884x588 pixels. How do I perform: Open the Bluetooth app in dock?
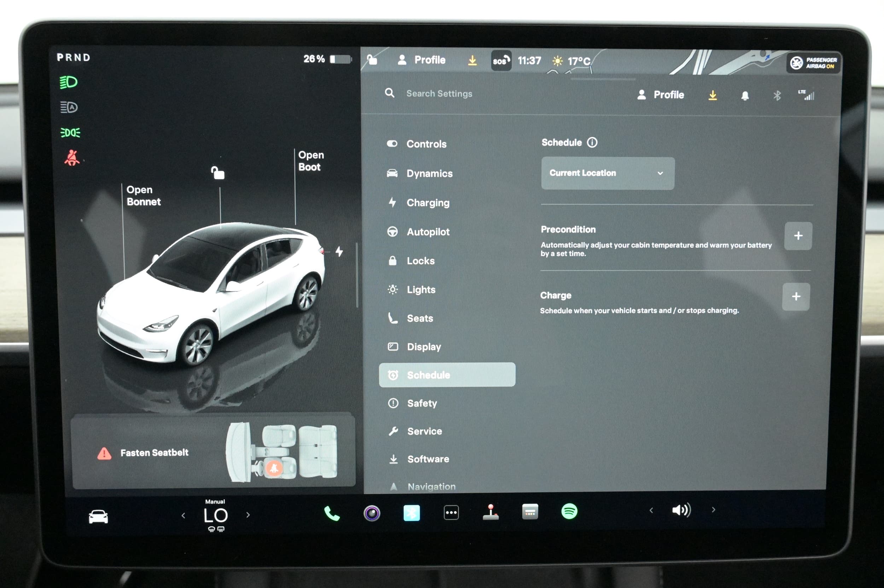412,513
